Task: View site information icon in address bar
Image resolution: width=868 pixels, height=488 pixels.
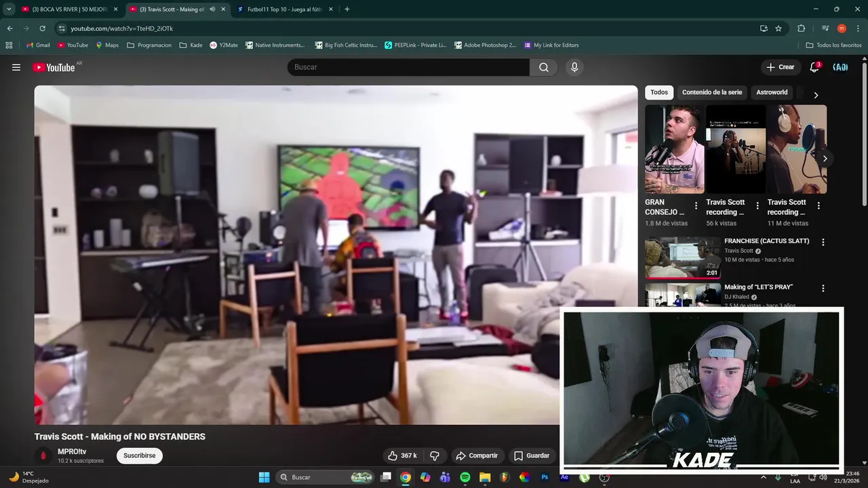Action: (x=62, y=28)
